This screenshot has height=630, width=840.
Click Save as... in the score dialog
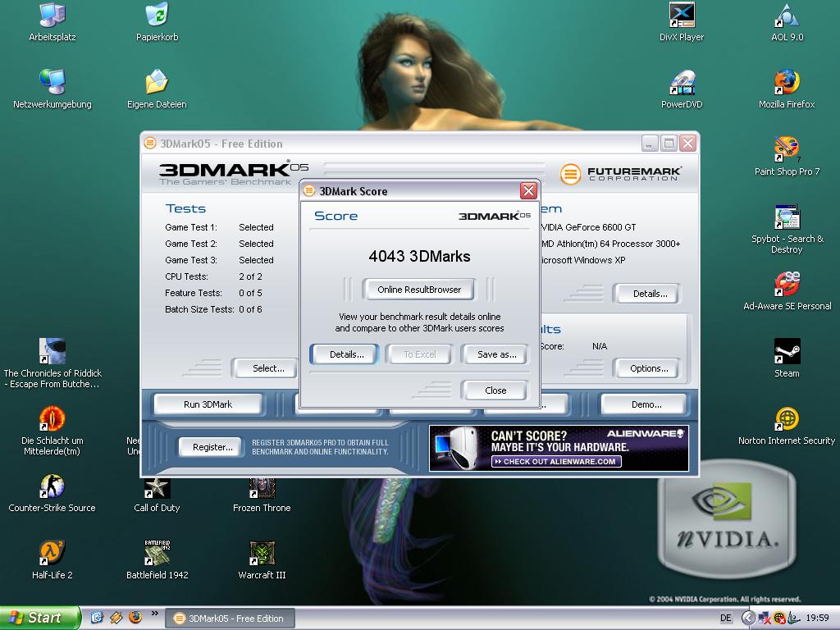pos(496,354)
